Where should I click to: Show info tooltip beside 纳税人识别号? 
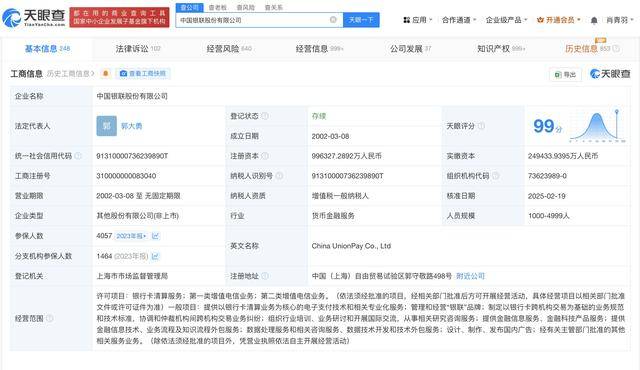(x=279, y=176)
